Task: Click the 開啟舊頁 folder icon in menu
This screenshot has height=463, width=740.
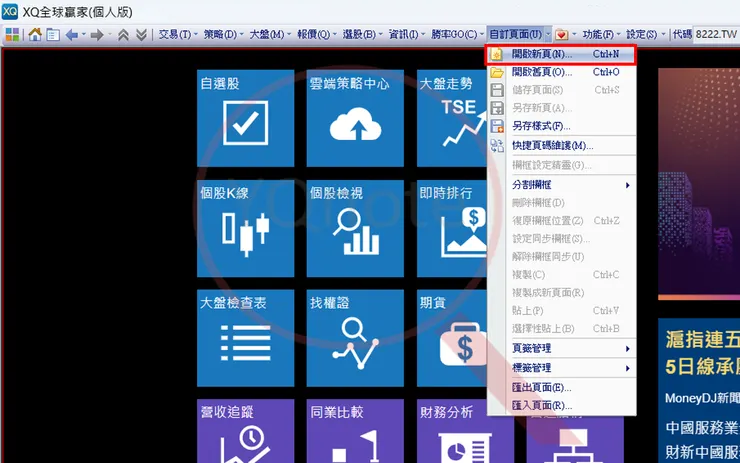Action: [x=497, y=72]
